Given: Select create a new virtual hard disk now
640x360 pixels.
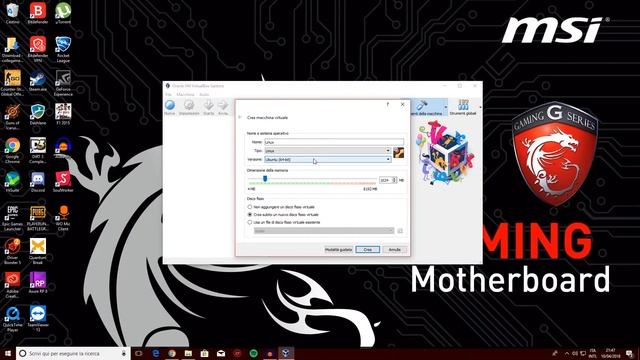Looking at the screenshot, I should (283, 214).
